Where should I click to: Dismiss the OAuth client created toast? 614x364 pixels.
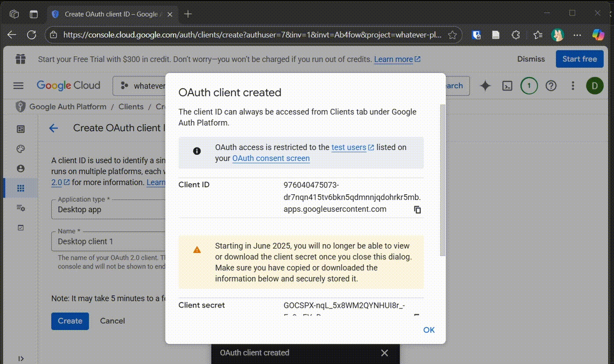click(385, 353)
